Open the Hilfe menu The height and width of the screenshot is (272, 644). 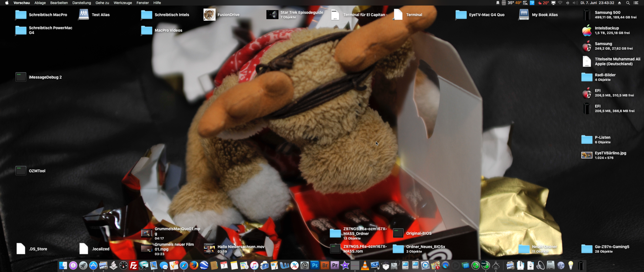[157, 3]
